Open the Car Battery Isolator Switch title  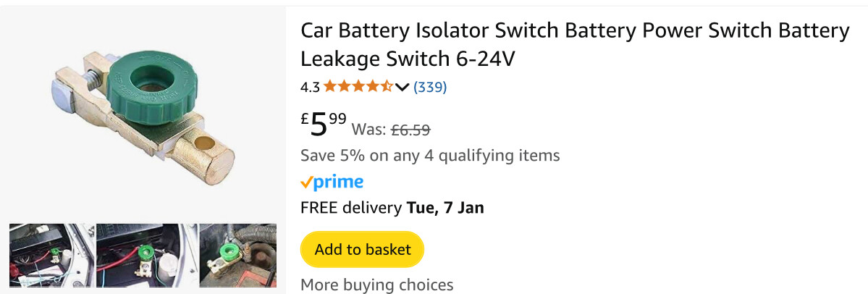point(575,43)
